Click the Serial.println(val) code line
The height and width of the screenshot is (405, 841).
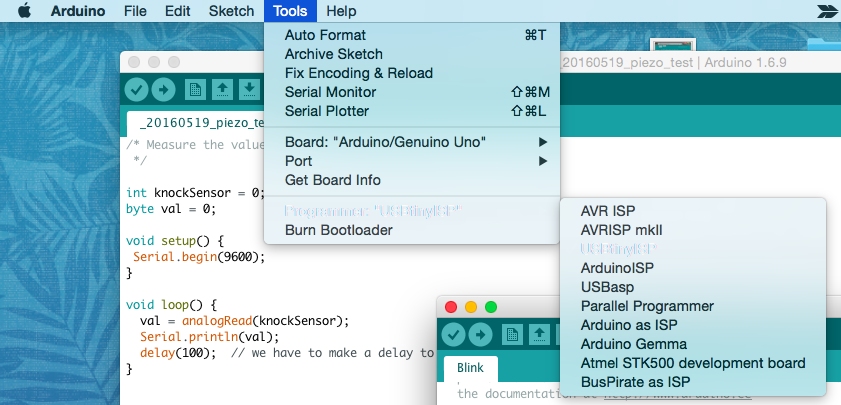coord(210,337)
